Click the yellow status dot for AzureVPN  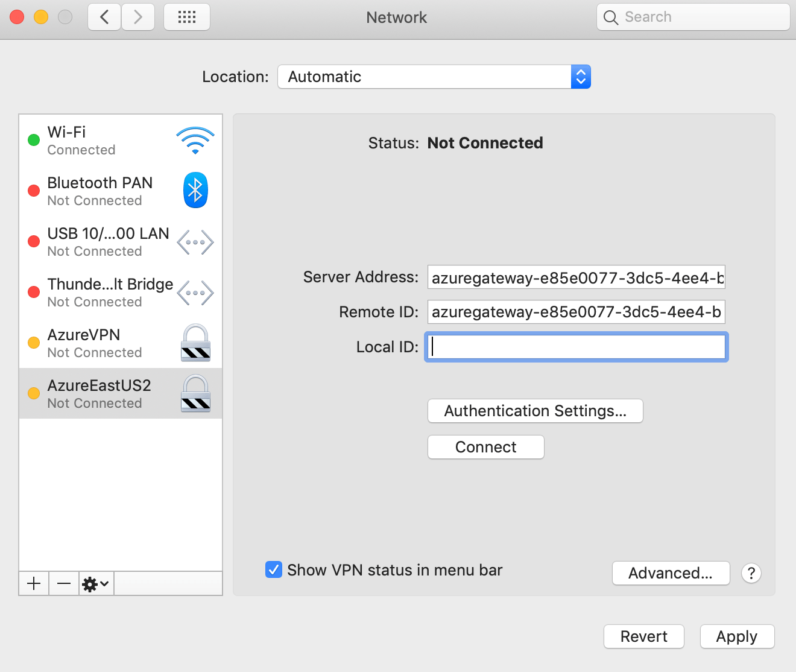pyautogui.click(x=34, y=343)
